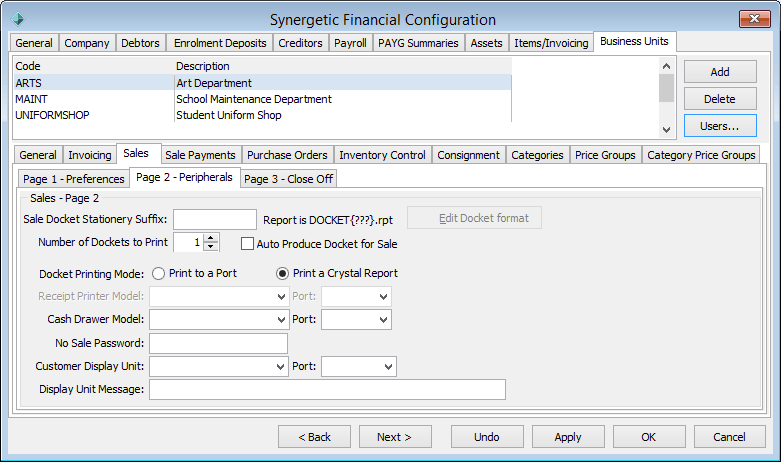Open the Customer Display Unit Port dropdown
Viewport: 781px width, 462px height.
tap(389, 367)
